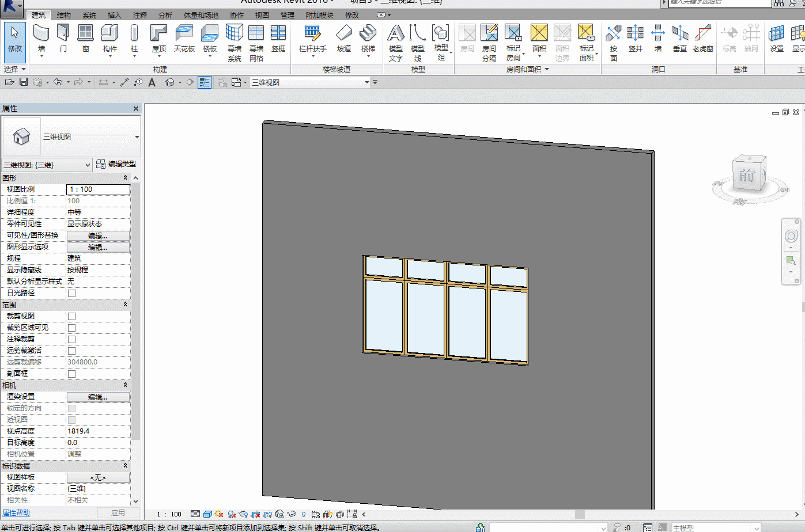Pick the 栏杆扶手 railing tool
Viewport: 805px width, 532px height.
coord(312,40)
